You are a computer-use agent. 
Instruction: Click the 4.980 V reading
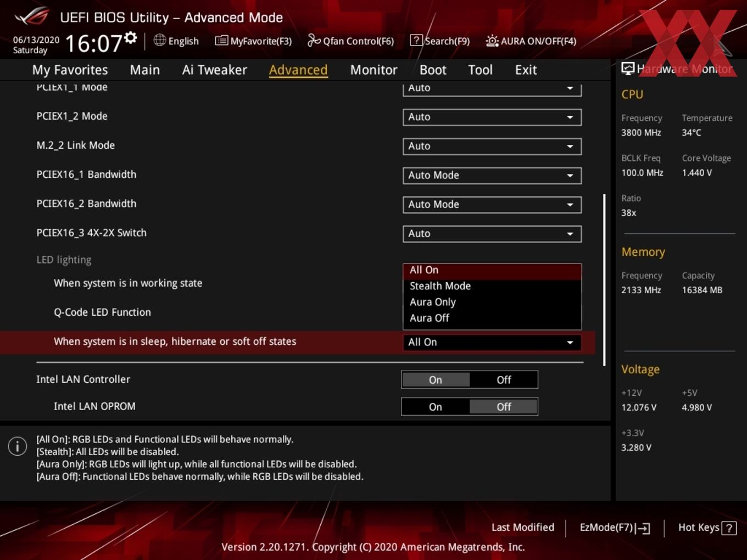pos(696,407)
